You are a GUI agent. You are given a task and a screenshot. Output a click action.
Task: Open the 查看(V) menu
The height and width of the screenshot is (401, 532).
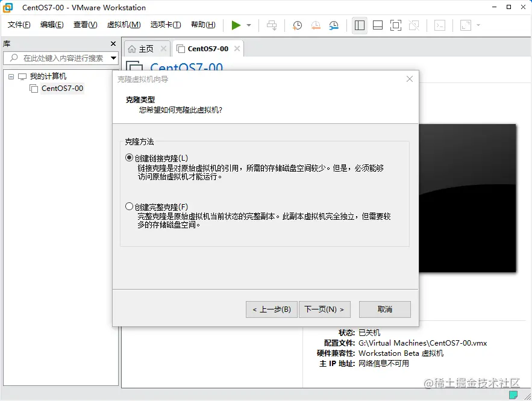pyautogui.click(x=85, y=25)
